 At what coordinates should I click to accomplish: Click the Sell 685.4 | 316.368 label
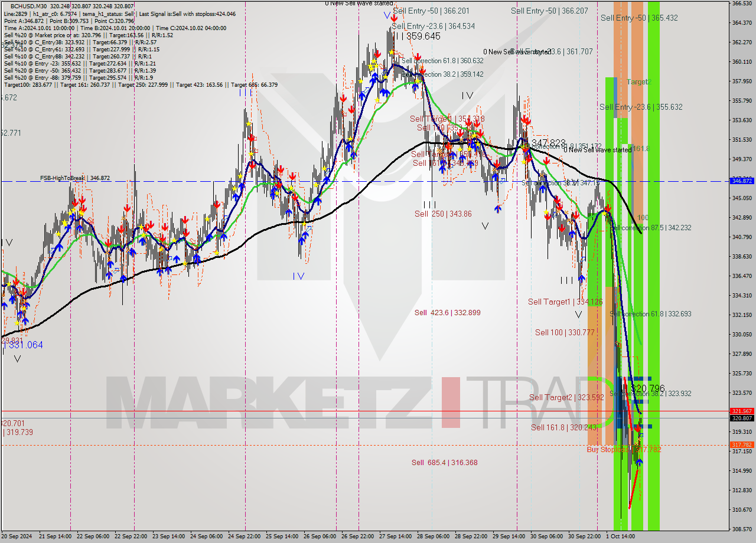click(x=444, y=462)
